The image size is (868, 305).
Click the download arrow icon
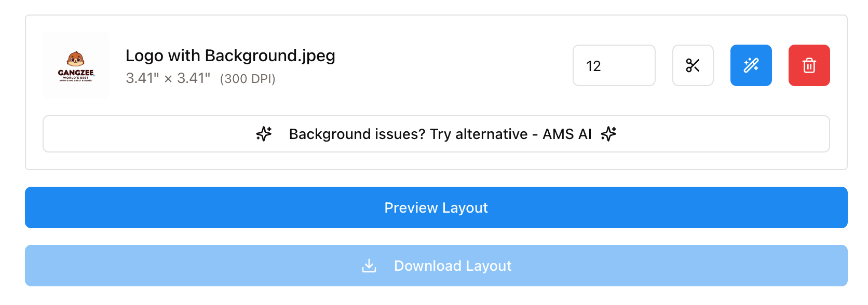click(x=369, y=266)
